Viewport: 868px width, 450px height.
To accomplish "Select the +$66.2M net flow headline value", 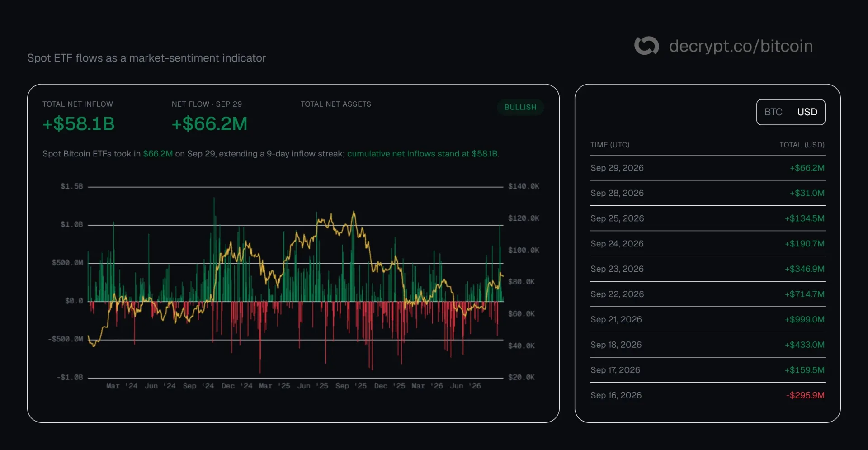I will [210, 124].
